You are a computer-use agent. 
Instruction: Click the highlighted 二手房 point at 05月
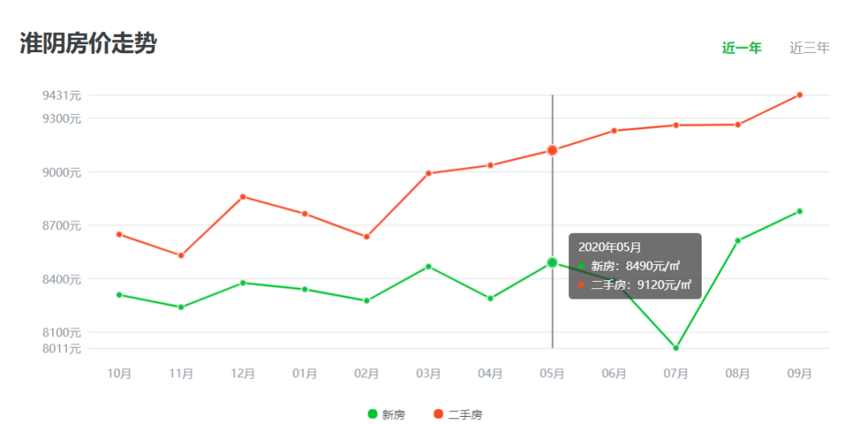click(552, 150)
